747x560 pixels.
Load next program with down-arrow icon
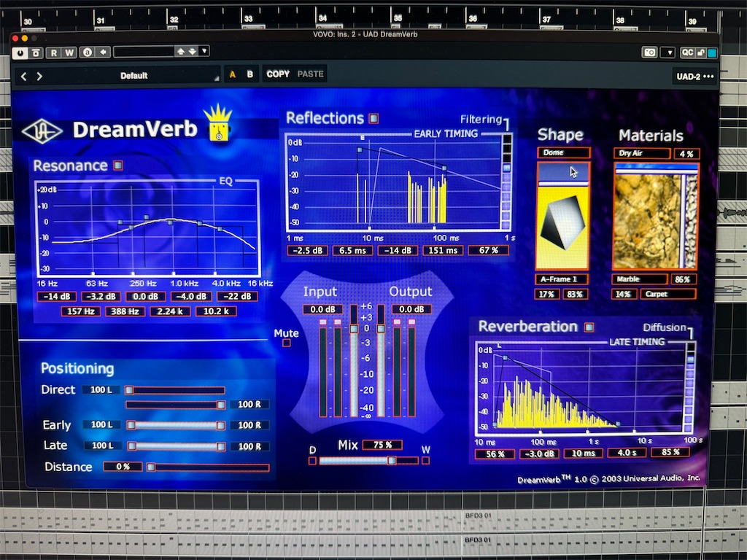pos(192,51)
